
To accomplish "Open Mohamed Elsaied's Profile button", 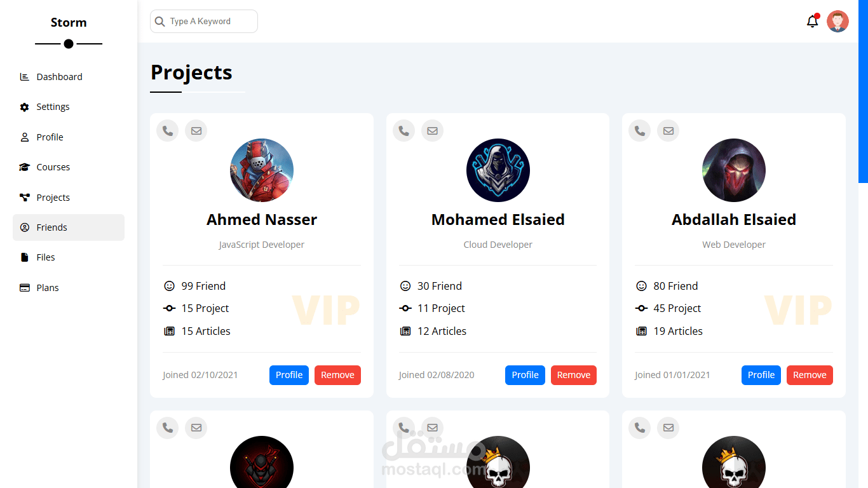I will pyautogui.click(x=525, y=375).
